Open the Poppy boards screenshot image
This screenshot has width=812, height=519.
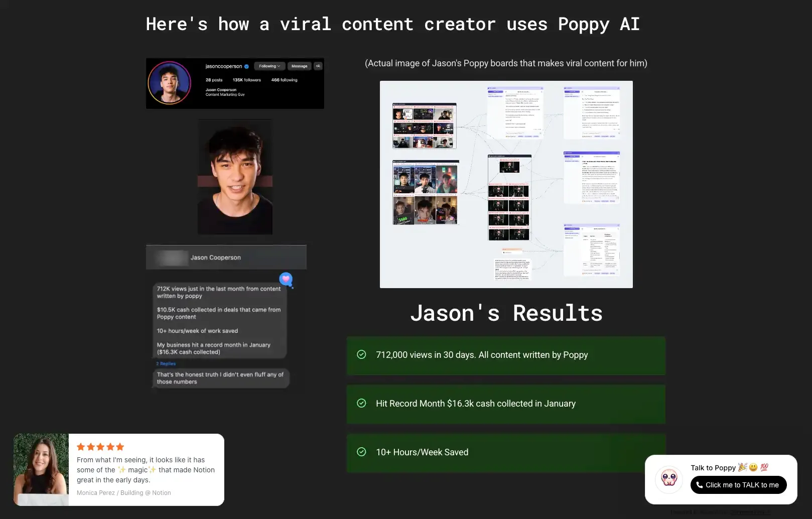pyautogui.click(x=506, y=184)
